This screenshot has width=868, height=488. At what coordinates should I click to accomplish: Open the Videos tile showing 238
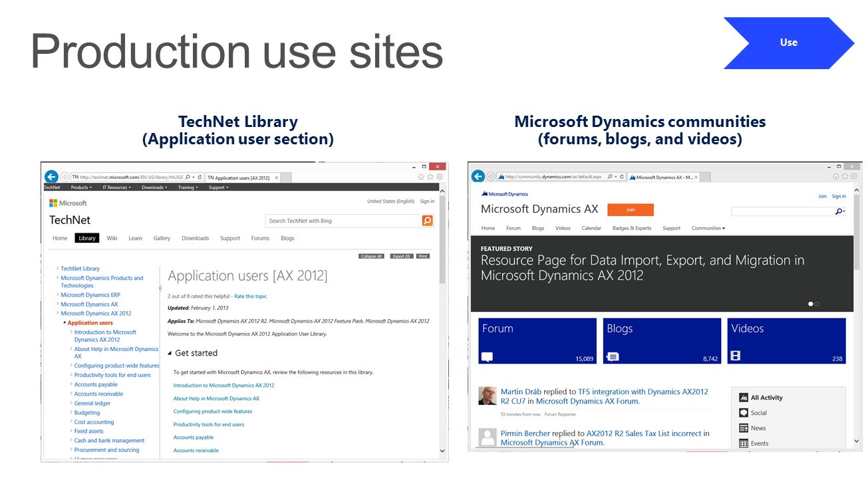tap(787, 341)
